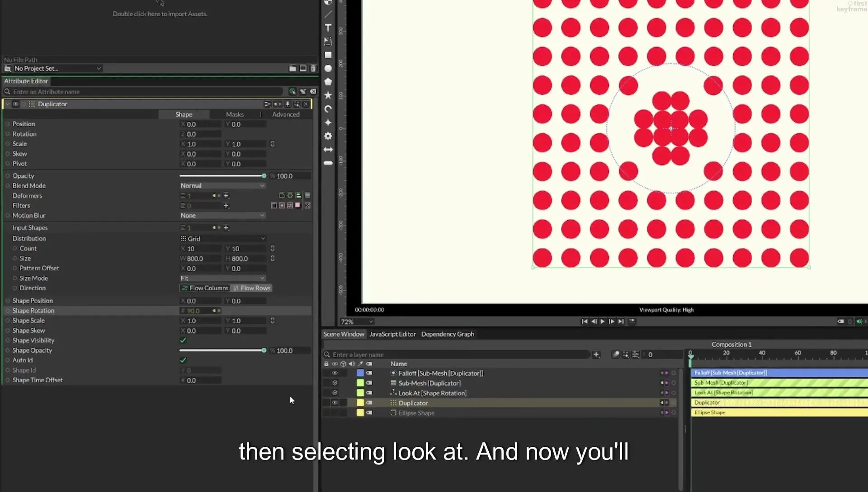Select the Cog shape tool
Screen dimensions: 868x492
[328, 136]
